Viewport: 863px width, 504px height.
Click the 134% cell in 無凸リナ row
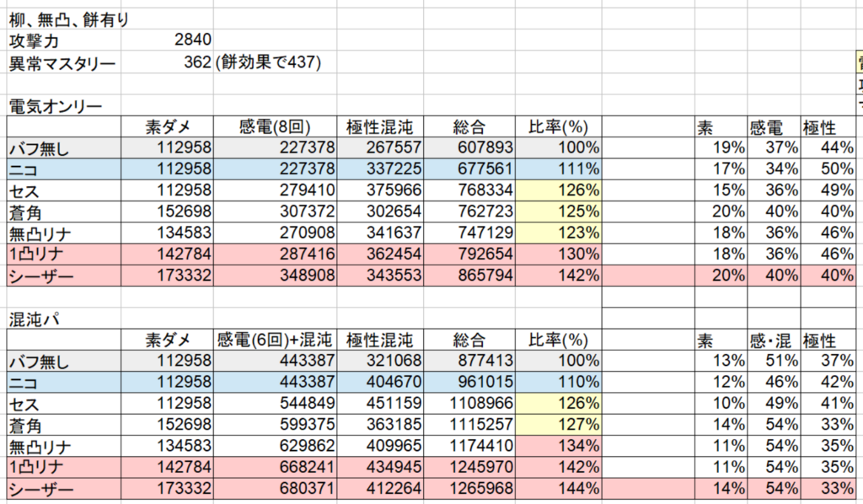pos(559,447)
